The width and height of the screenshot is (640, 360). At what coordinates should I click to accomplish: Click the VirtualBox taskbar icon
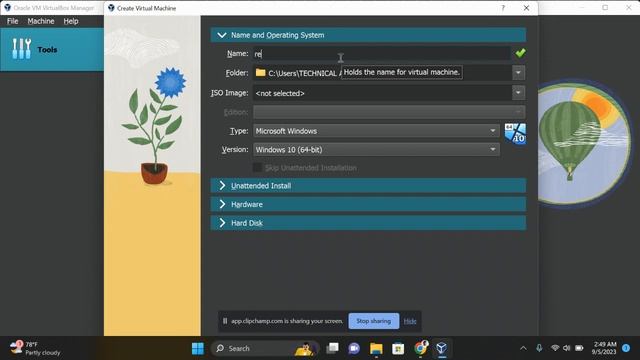point(442,349)
